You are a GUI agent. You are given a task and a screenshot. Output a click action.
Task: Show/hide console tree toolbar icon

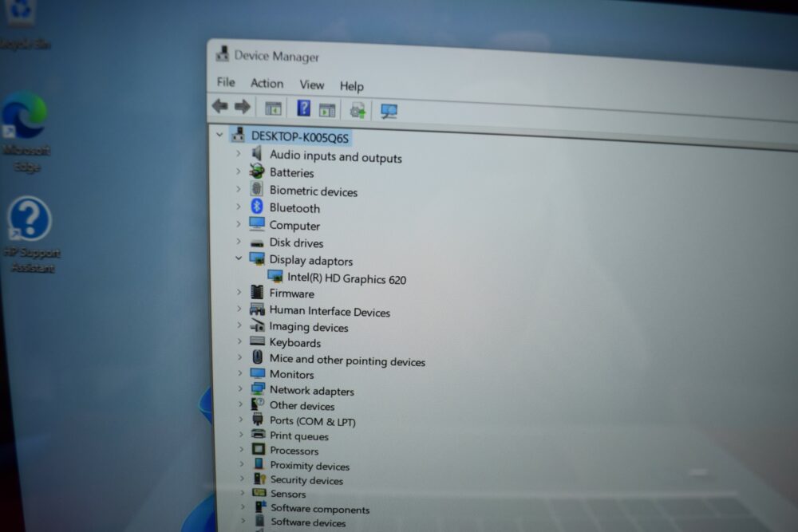(x=273, y=108)
